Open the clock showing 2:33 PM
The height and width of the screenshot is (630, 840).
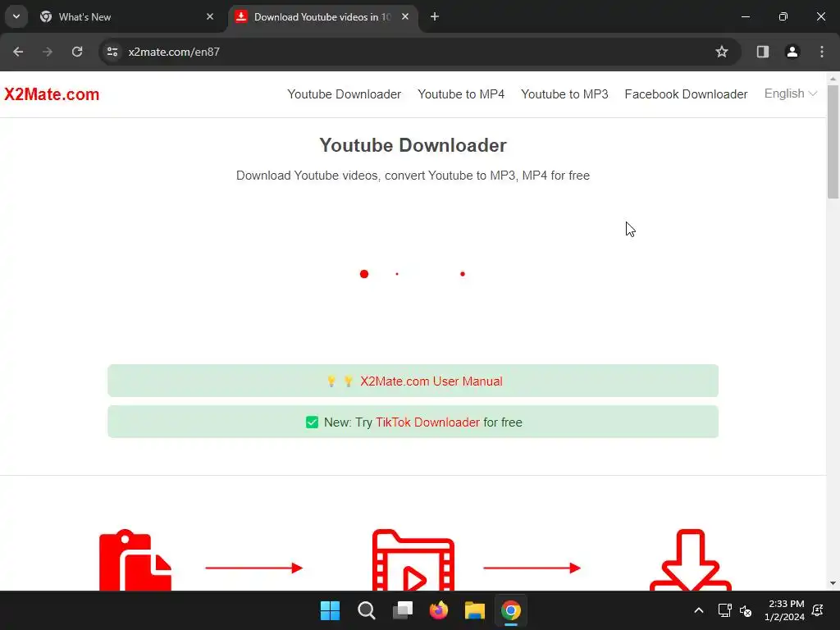pyautogui.click(x=784, y=610)
